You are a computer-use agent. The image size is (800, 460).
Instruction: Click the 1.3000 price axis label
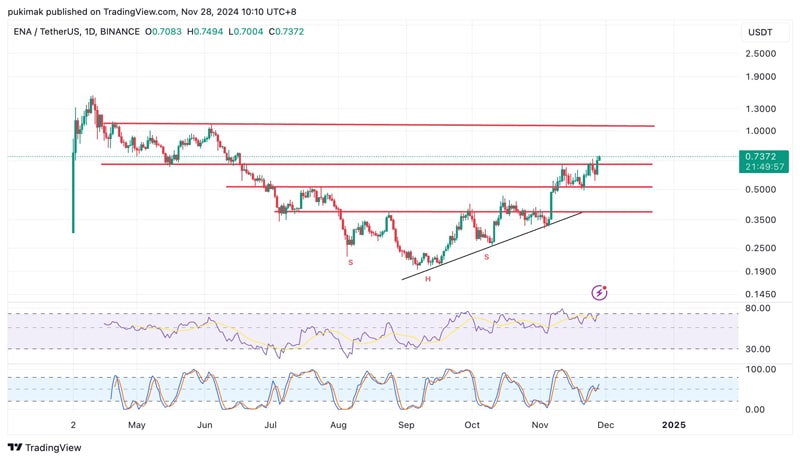(760, 109)
